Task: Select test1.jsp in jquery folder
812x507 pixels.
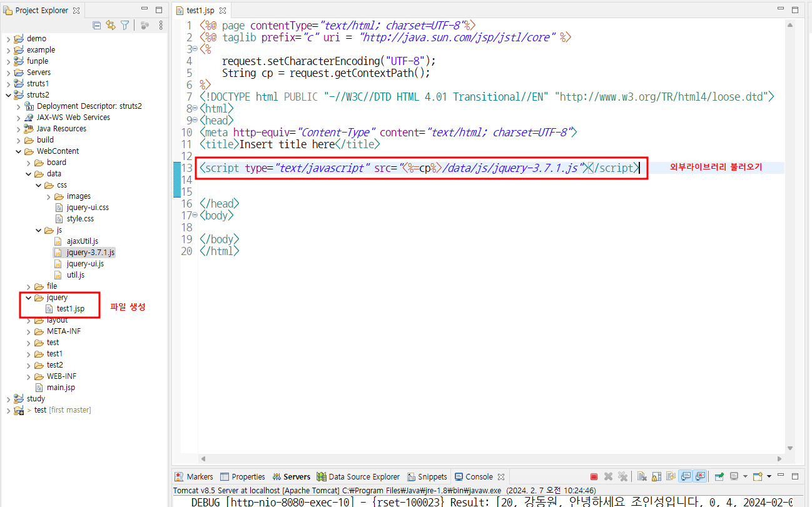Action: (64, 309)
